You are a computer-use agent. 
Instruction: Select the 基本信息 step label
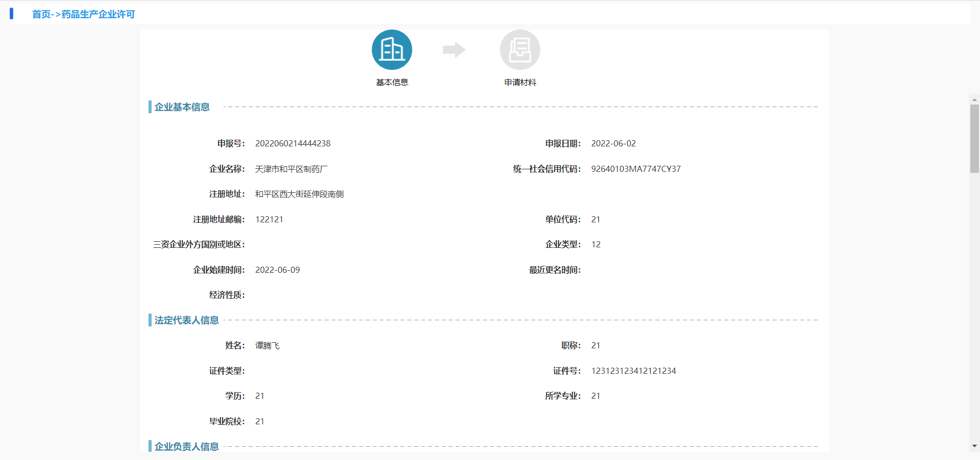[x=391, y=82]
